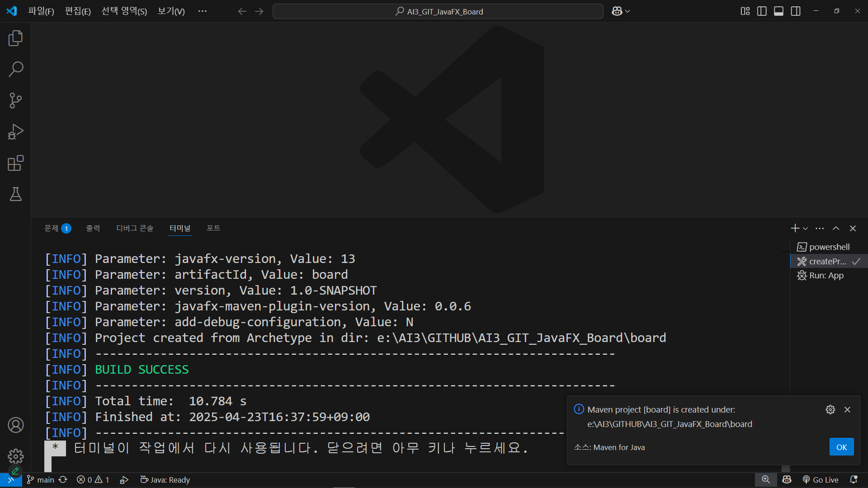The width and height of the screenshot is (868, 488).
Task: Dismiss the Maven notification
Action: 847,409
